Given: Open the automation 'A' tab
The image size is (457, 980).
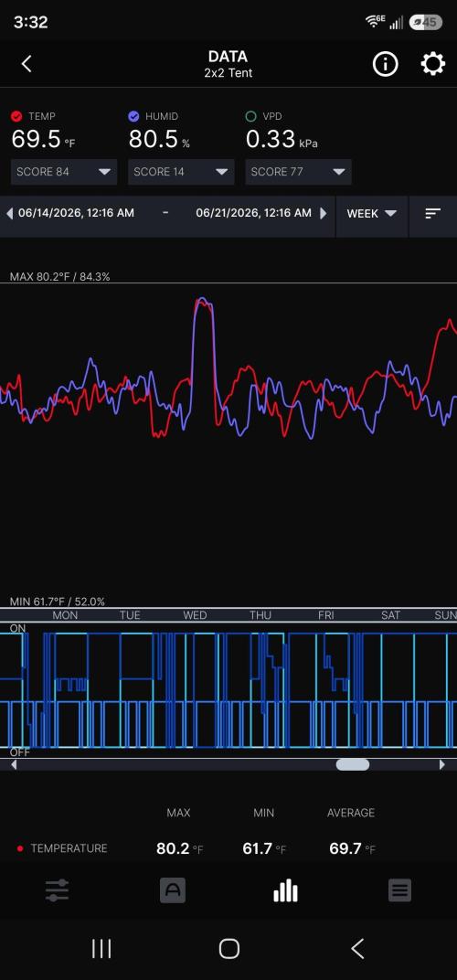Looking at the screenshot, I should tap(173, 890).
